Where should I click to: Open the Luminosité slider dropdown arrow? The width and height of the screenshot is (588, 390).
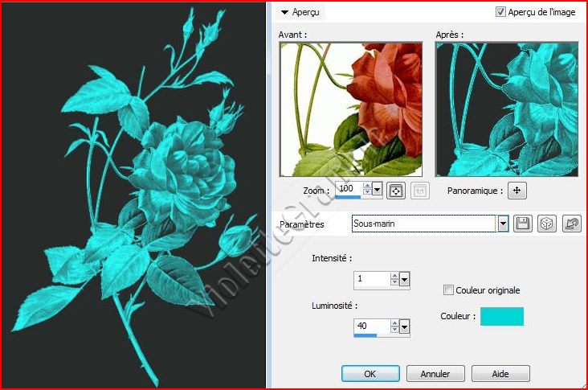tap(404, 326)
